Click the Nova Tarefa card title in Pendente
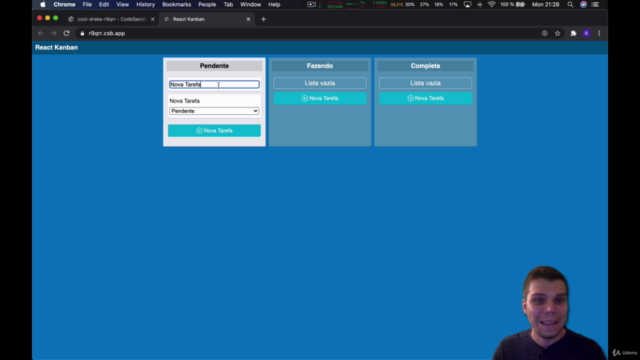The height and width of the screenshot is (360, 640). pos(184,101)
